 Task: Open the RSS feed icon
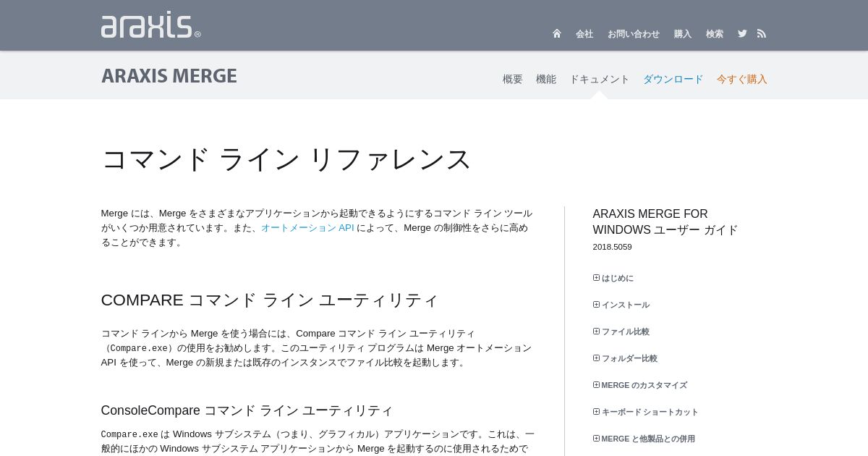[x=762, y=33]
